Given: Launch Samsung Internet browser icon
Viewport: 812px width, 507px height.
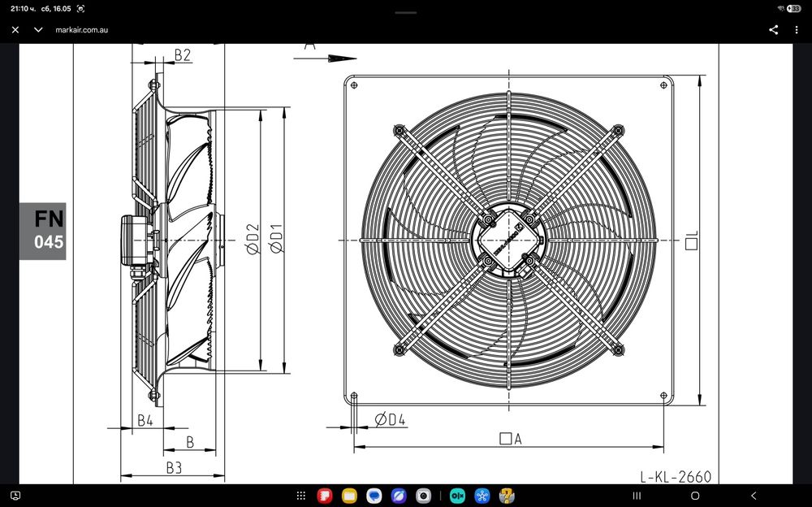Looking at the screenshot, I should click(399, 496).
